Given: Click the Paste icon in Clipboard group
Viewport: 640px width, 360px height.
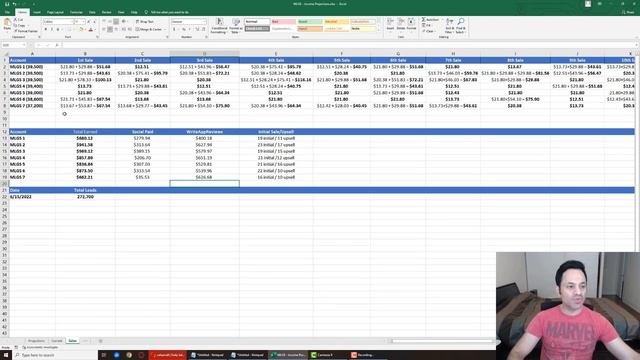Looking at the screenshot, I should (x=7, y=24).
